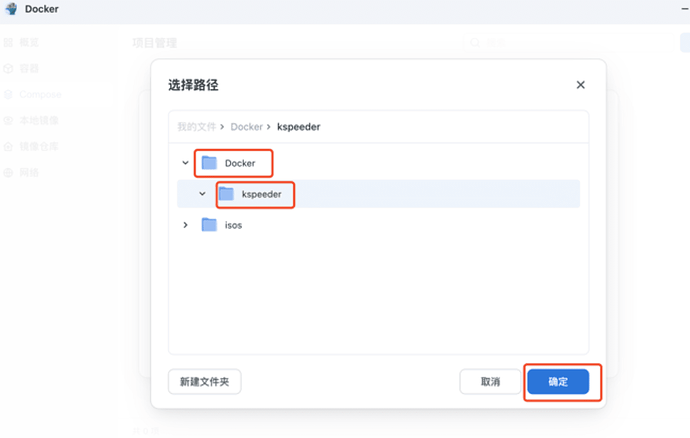This screenshot has height=438, width=690.
Task: Select the Docker folder icon in tree
Action: [x=209, y=163]
